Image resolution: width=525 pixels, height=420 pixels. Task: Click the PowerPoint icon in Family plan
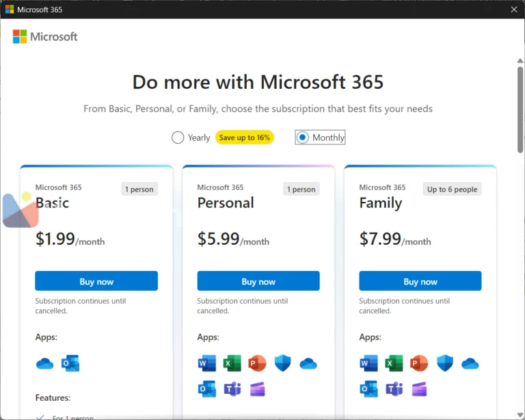[x=419, y=363]
